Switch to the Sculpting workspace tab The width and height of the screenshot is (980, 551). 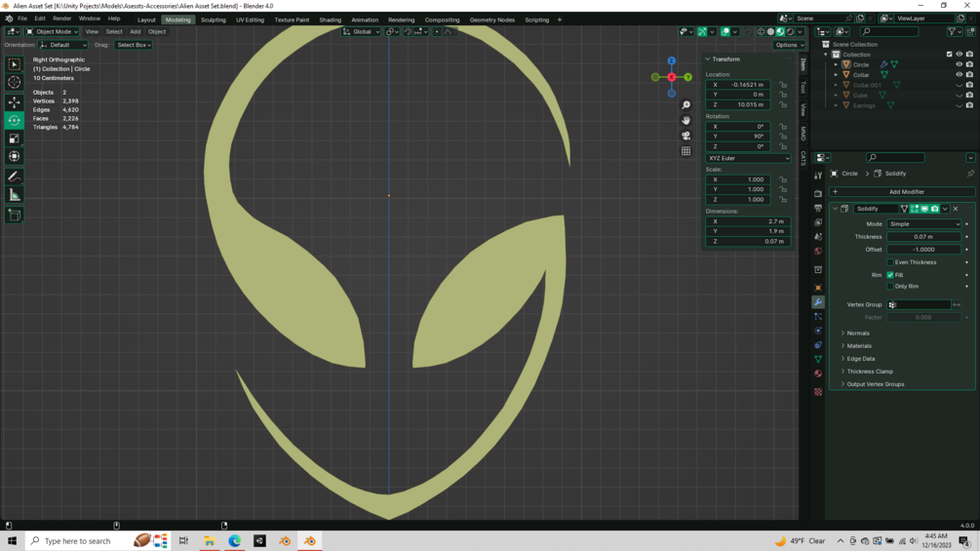pos(214,20)
